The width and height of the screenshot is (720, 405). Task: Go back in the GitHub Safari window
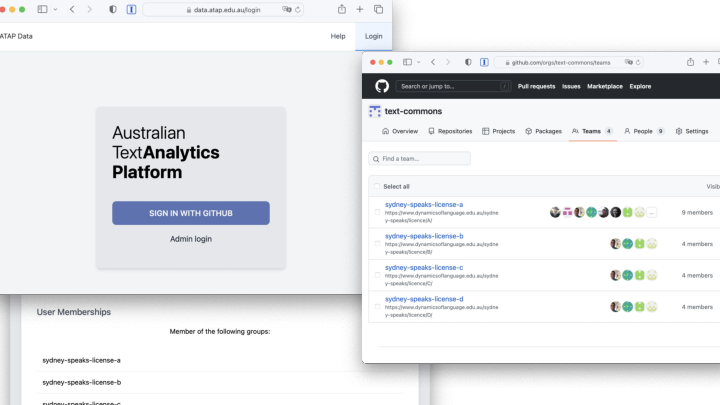click(433, 62)
